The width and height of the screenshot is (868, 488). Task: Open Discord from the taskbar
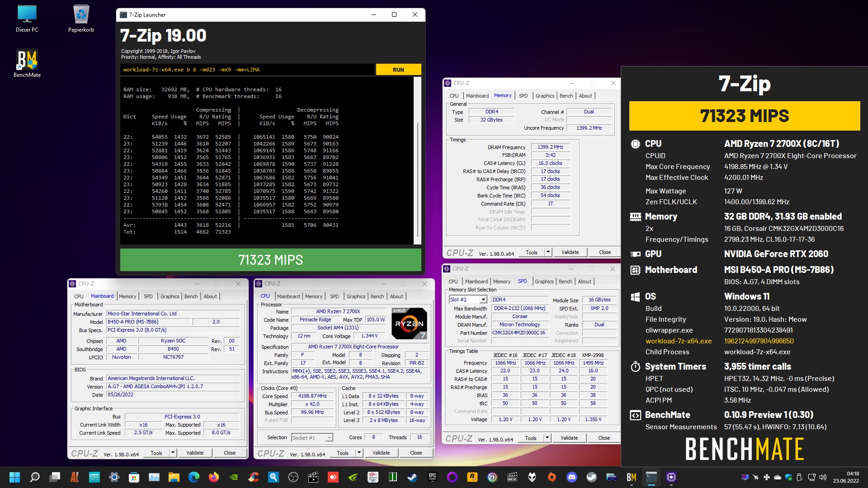pyautogui.click(x=572, y=477)
